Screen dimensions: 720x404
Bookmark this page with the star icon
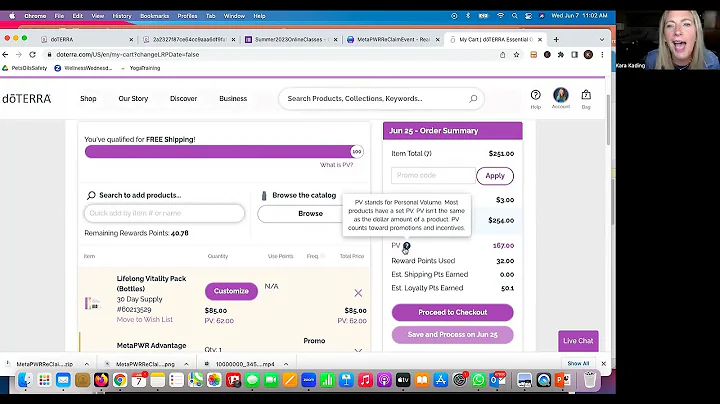(517, 55)
